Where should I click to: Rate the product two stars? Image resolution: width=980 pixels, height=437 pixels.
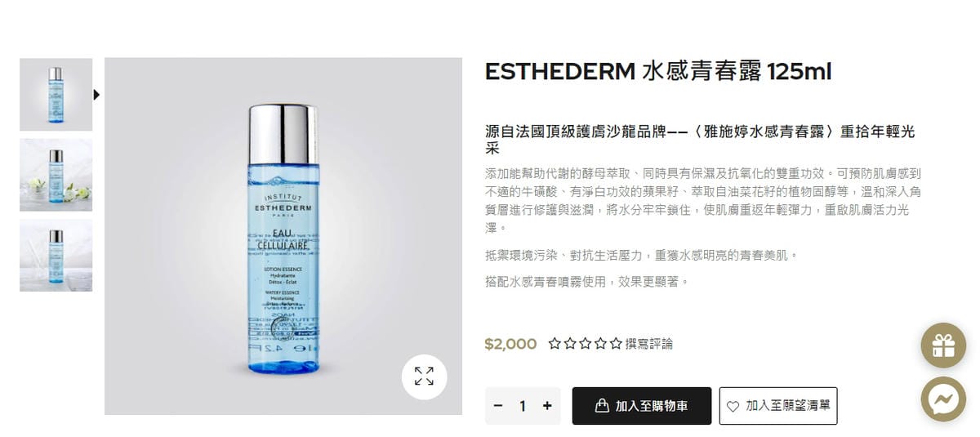click(x=570, y=344)
